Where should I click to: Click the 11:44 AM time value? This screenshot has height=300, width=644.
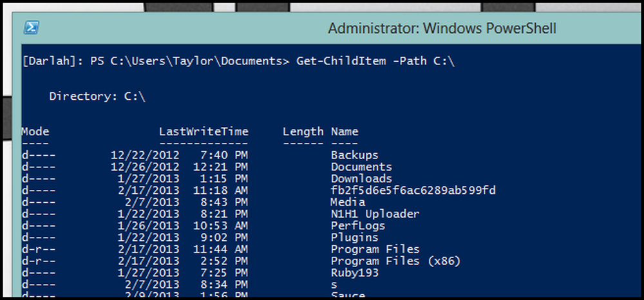click(220, 250)
